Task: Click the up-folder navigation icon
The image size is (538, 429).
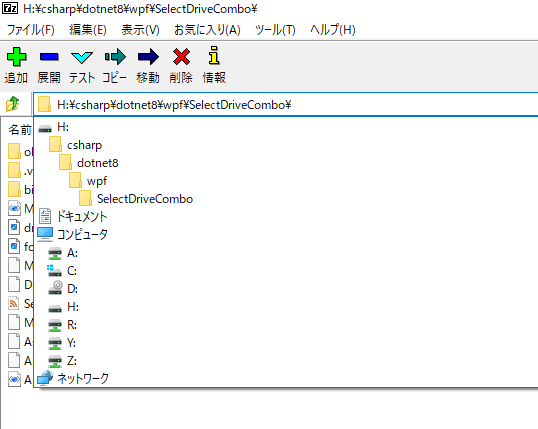Action: coord(13,104)
